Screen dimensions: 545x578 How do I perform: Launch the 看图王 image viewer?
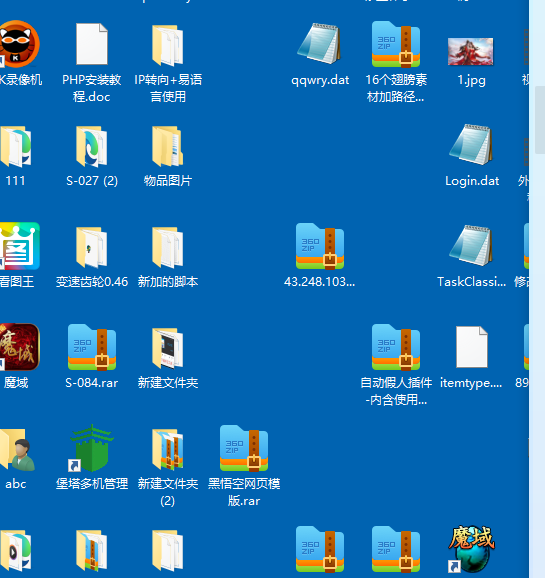tap(19, 246)
